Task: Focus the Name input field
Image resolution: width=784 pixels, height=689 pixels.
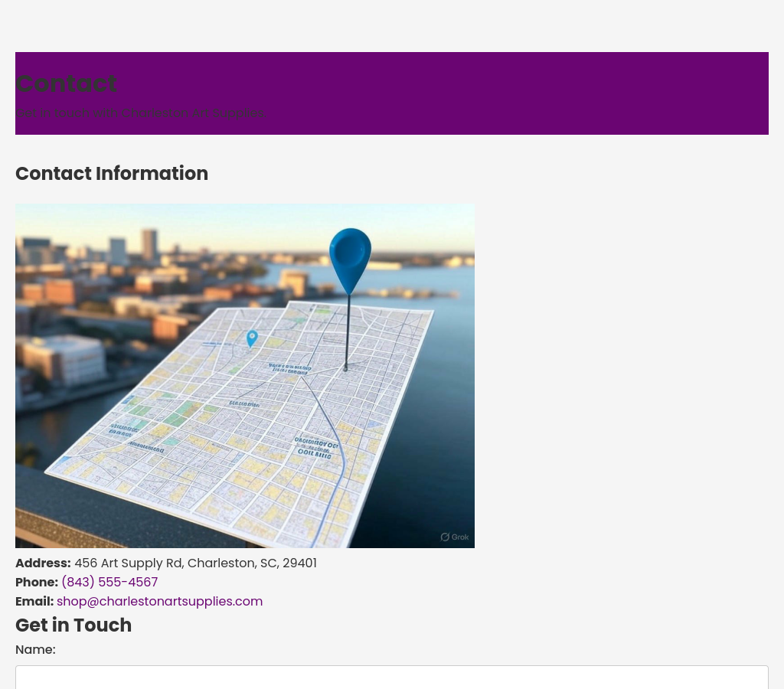Action: pos(391,678)
